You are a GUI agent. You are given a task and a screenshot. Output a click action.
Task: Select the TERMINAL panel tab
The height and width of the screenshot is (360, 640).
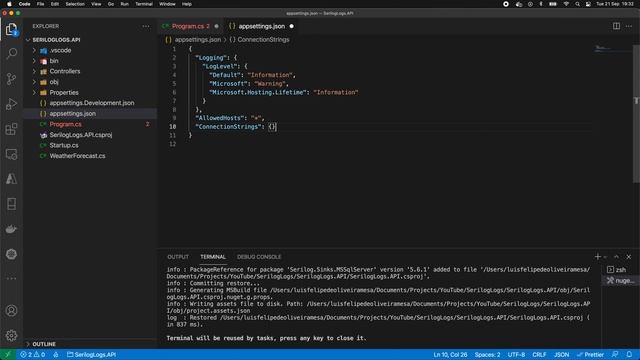coord(213,257)
